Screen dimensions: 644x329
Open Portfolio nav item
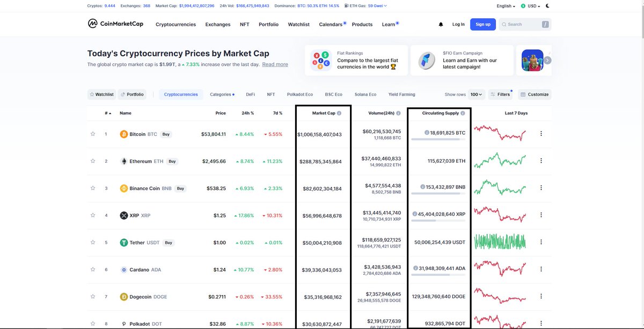pos(268,24)
